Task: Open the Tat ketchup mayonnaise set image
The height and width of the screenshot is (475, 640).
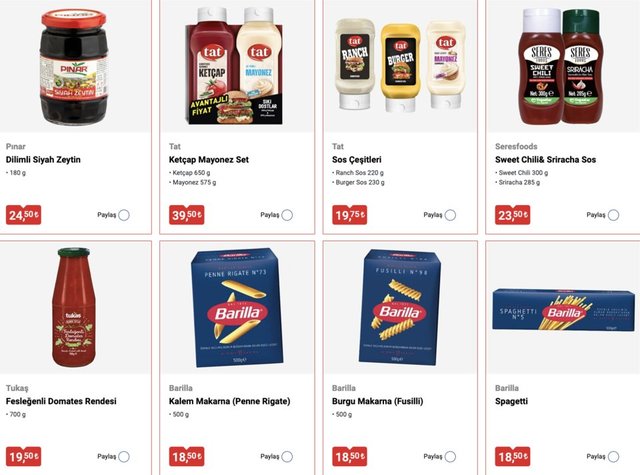Action: [x=234, y=66]
